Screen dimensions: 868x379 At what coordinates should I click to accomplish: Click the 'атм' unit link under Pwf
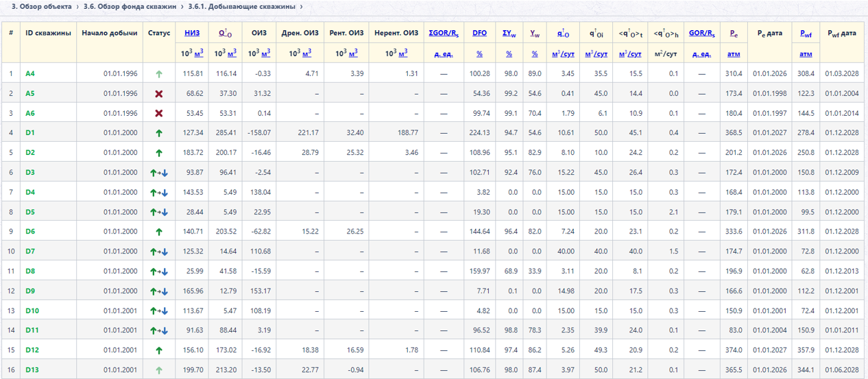point(806,53)
